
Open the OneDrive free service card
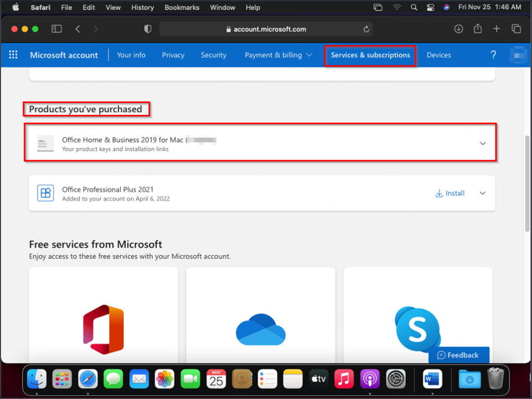tap(261, 315)
